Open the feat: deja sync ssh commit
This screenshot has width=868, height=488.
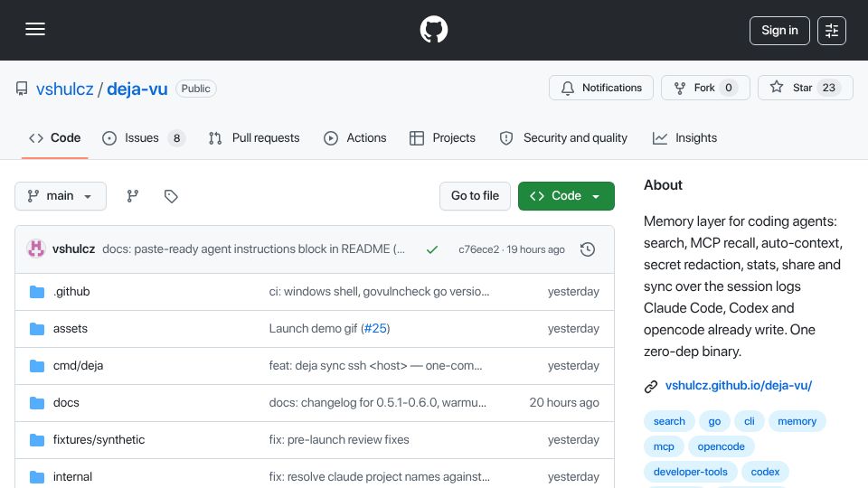[375, 366]
